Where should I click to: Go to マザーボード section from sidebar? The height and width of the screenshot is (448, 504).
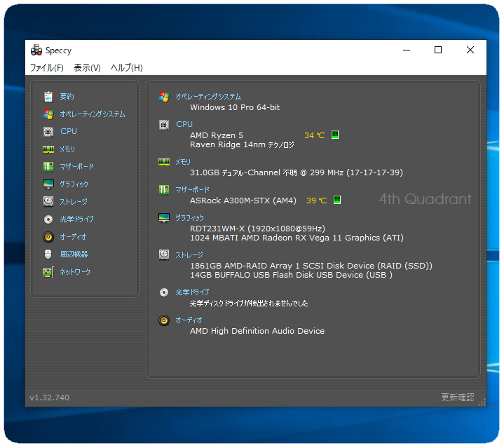pos(77,166)
